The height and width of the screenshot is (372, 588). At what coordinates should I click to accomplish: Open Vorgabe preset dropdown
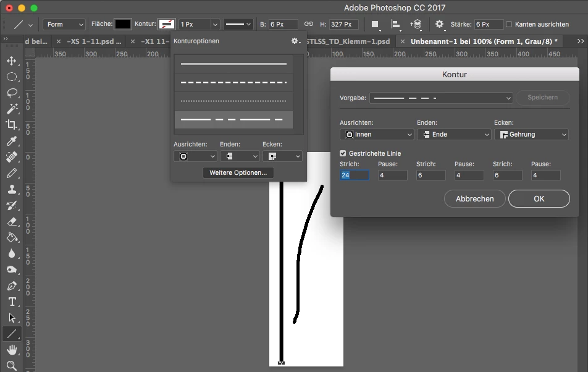pyautogui.click(x=441, y=98)
